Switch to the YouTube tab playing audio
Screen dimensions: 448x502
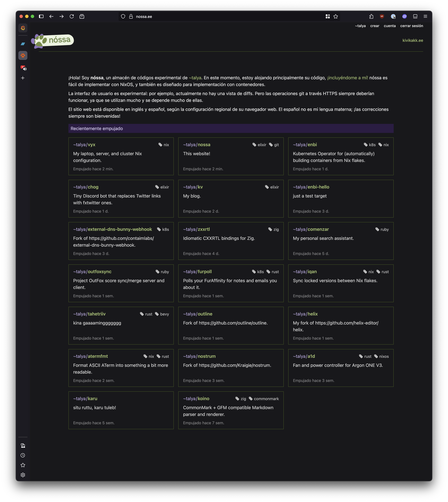(x=23, y=67)
